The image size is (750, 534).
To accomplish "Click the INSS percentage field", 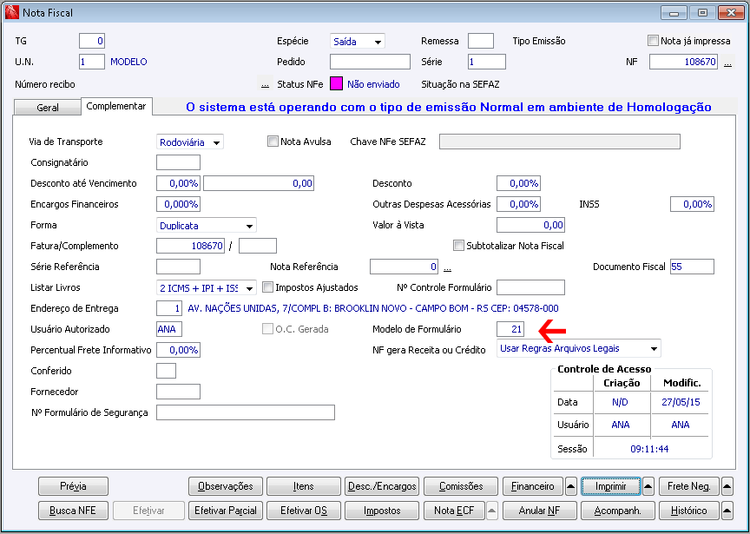I will [692, 204].
